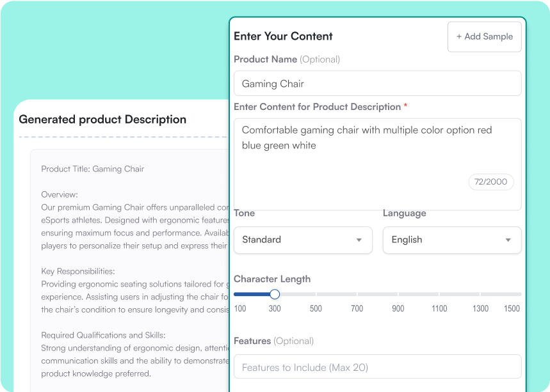Expand the Tone dropdown chevron

point(359,240)
